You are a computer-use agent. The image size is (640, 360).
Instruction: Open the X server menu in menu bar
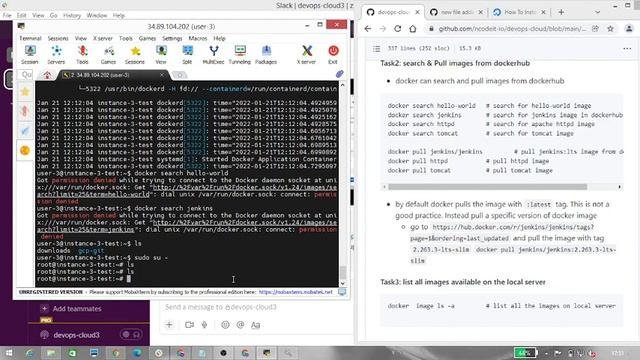coord(103,38)
